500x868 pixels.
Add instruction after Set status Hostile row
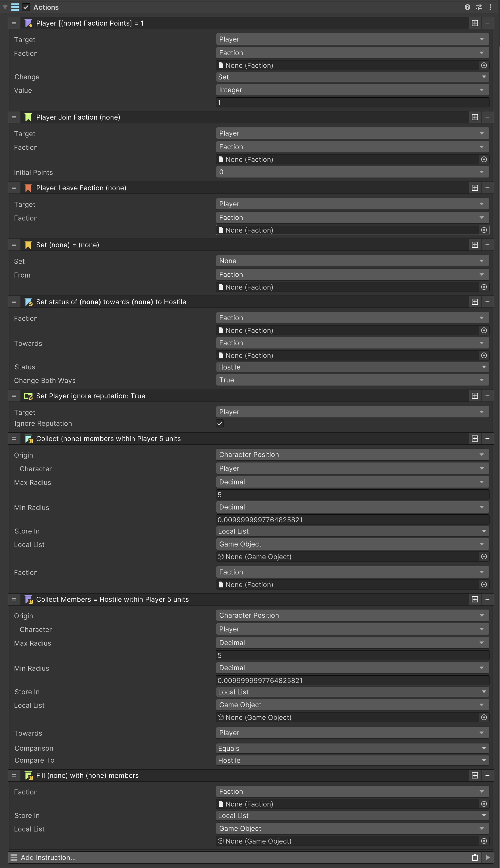[475, 302]
